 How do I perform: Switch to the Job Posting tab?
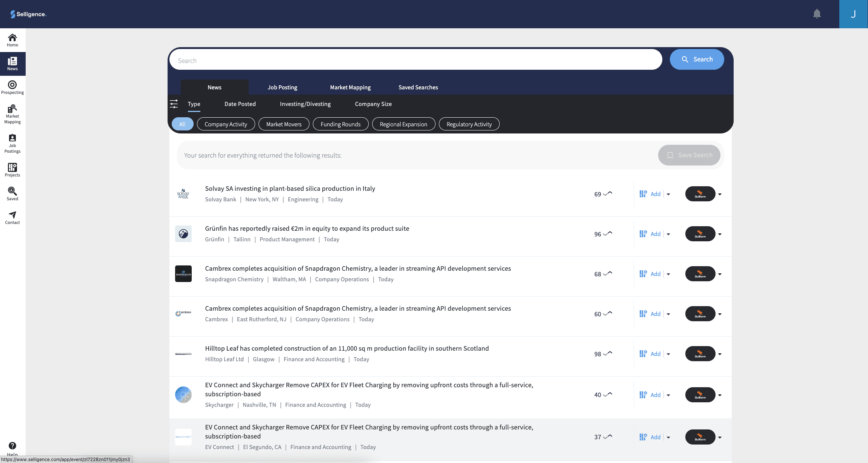(282, 87)
